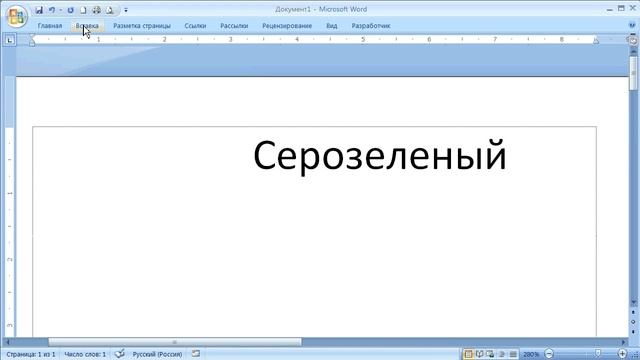Click the vertical scrollbar up arrow
Image resolution: width=640 pixels, height=360 pixels.
[x=633, y=51]
